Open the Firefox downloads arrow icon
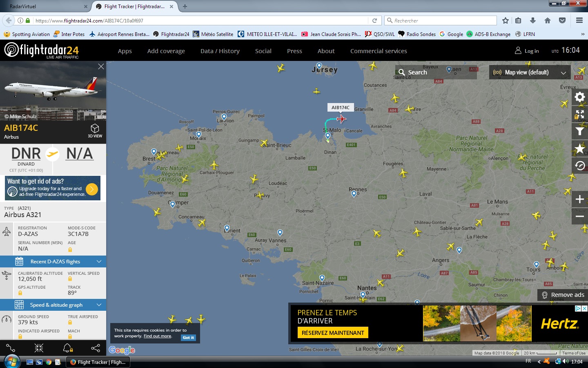588x368 pixels. [x=533, y=20]
